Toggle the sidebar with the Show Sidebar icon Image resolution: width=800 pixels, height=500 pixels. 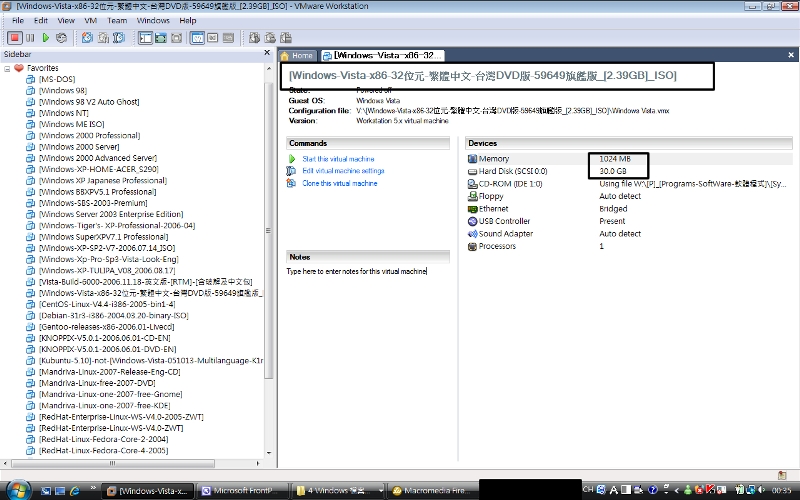pyautogui.click(x=145, y=38)
